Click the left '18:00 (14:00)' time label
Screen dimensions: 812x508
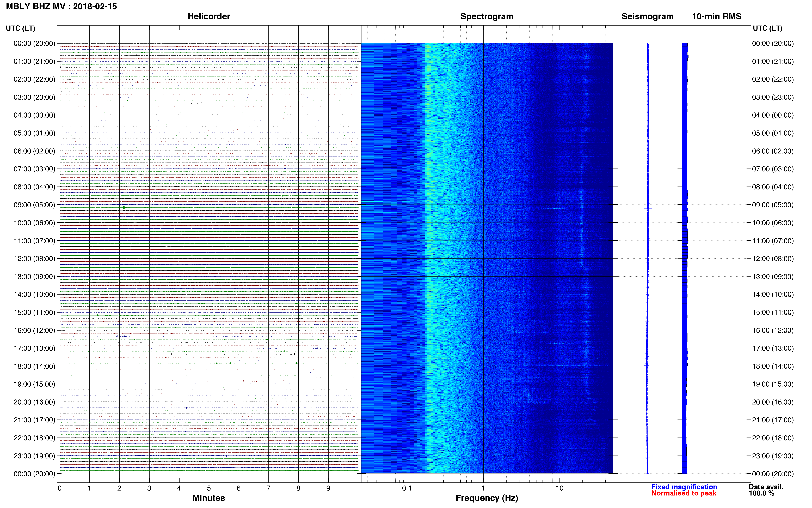pyautogui.click(x=34, y=366)
